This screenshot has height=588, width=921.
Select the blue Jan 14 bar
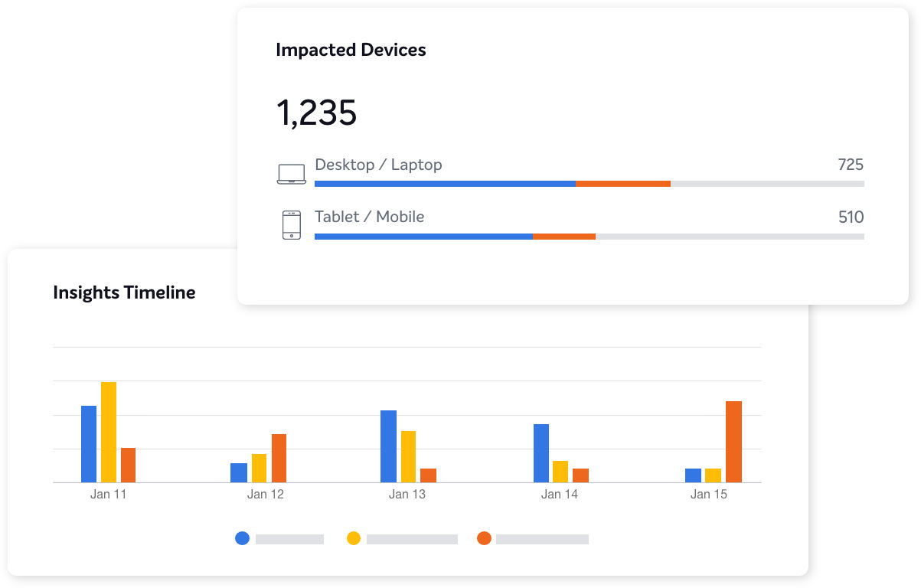click(541, 453)
